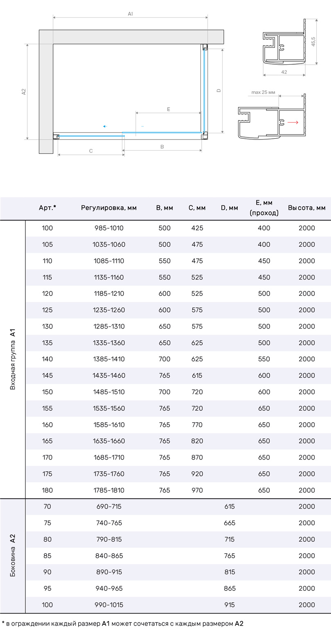Click the C dimension label below the plan
The height and width of the screenshot is (644, 331).
pos(91,151)
